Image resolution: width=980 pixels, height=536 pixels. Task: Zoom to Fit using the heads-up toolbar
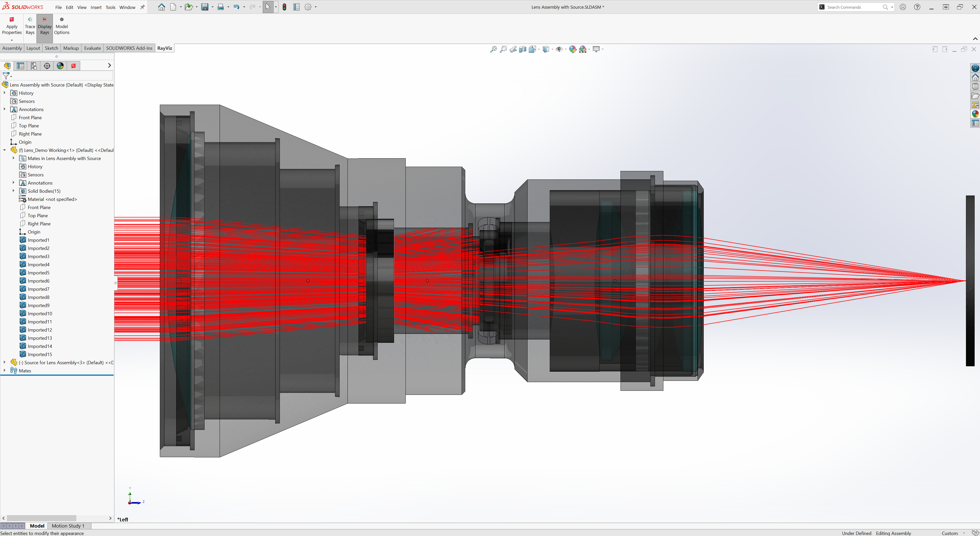[x=494, y=49]
